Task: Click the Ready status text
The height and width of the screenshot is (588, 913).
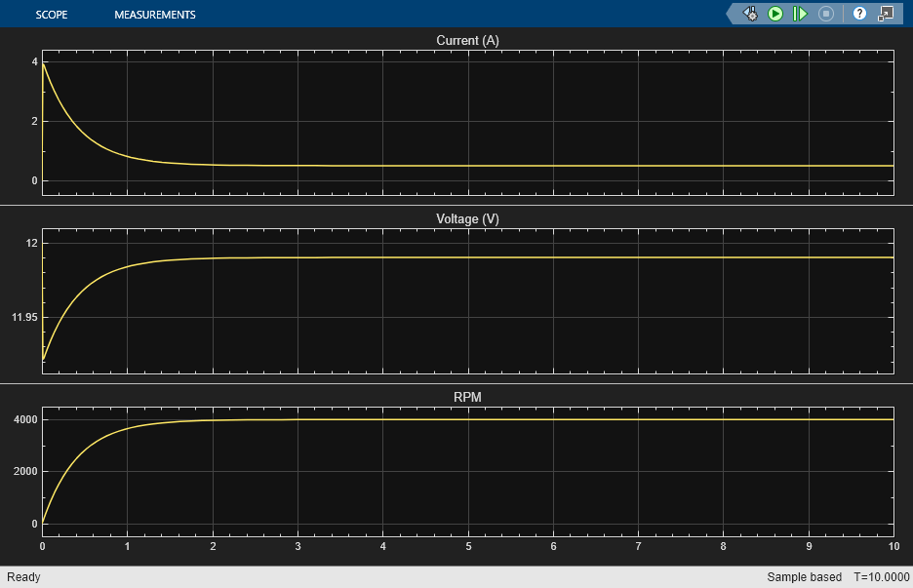Action: coord(23,577)
